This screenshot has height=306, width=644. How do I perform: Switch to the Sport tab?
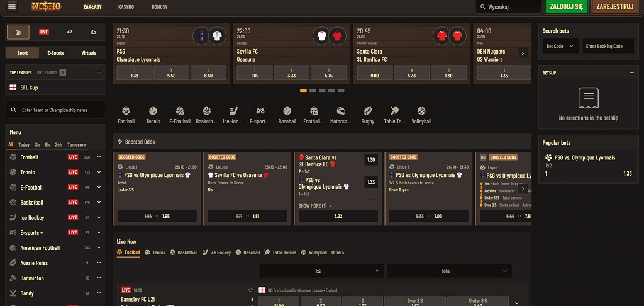coord(23,53)
